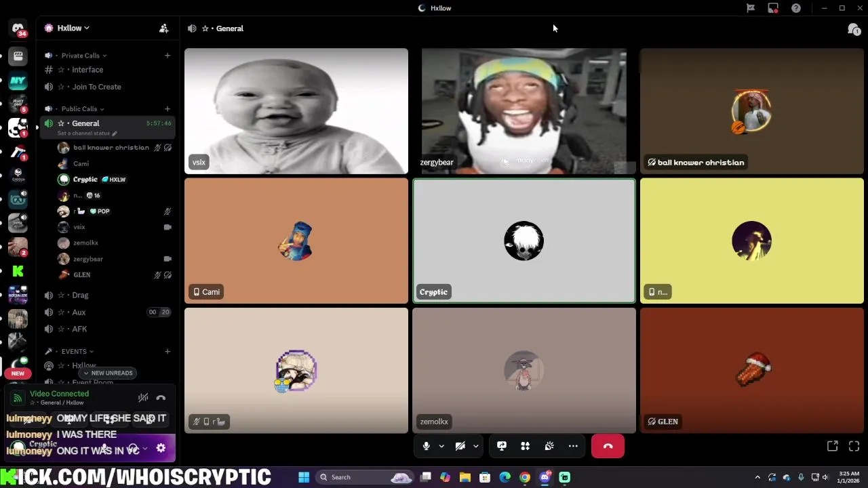Focus the Cryptic call tile

tap(524, 241)
